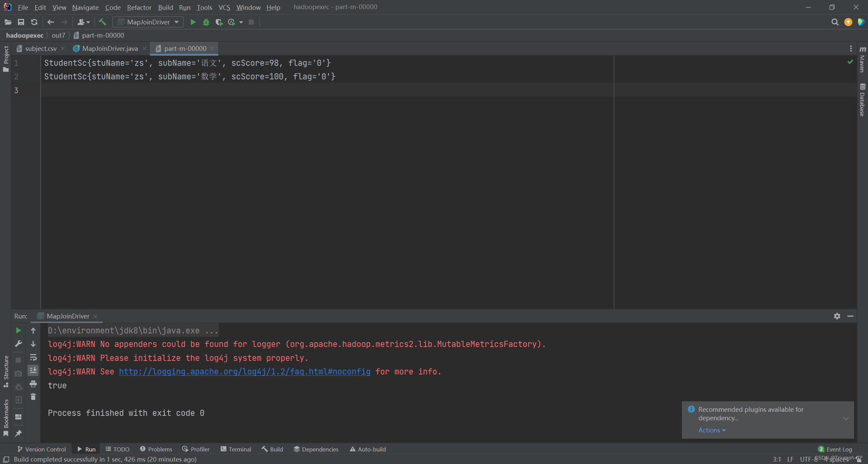This screenshot has width=868, height=464.
Task: Click the Save All floppy icon
Action: pyautogui.click(x=21, y=22)
